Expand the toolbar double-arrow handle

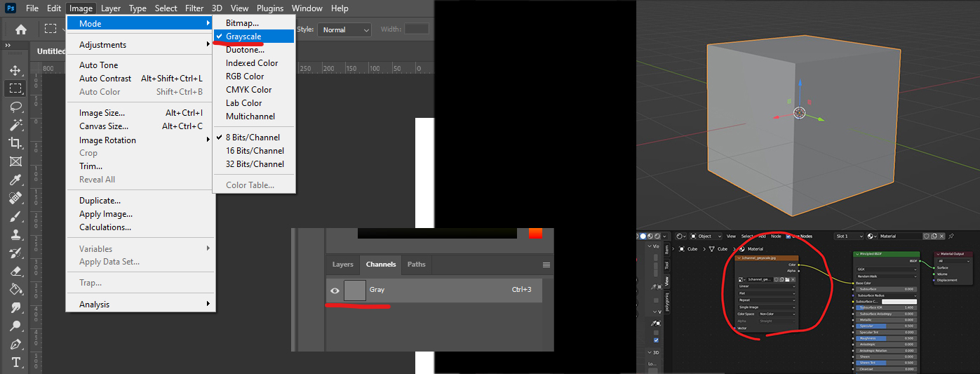[8, 45]
